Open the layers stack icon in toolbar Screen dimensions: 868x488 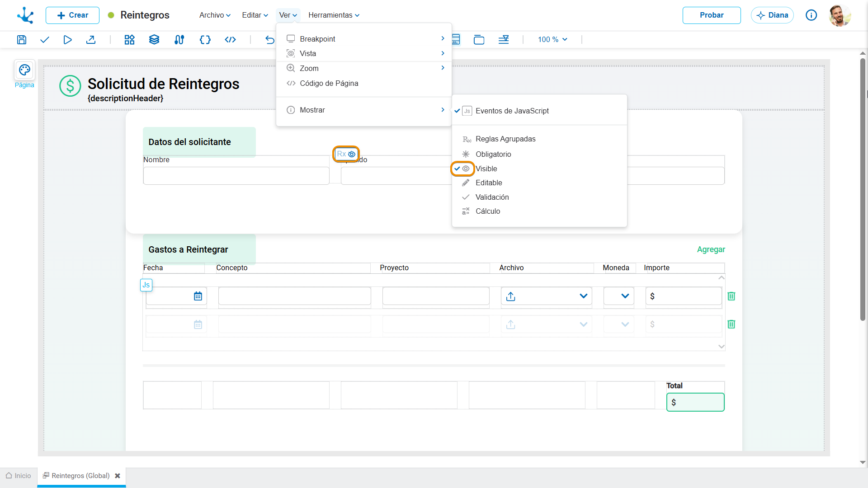point(154,40)
